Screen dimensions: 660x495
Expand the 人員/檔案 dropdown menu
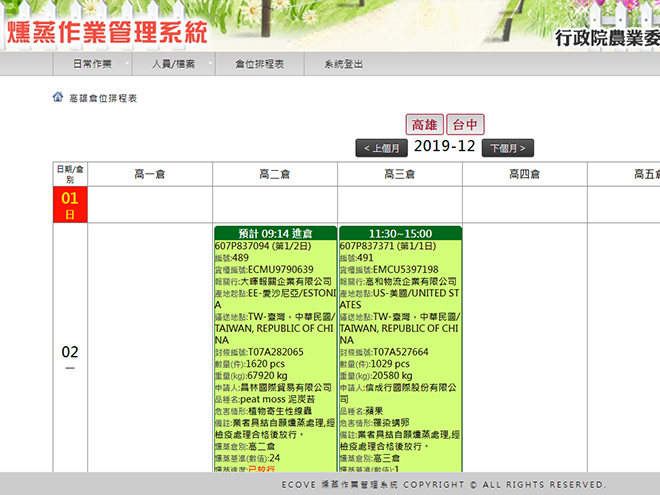point(174,64)
